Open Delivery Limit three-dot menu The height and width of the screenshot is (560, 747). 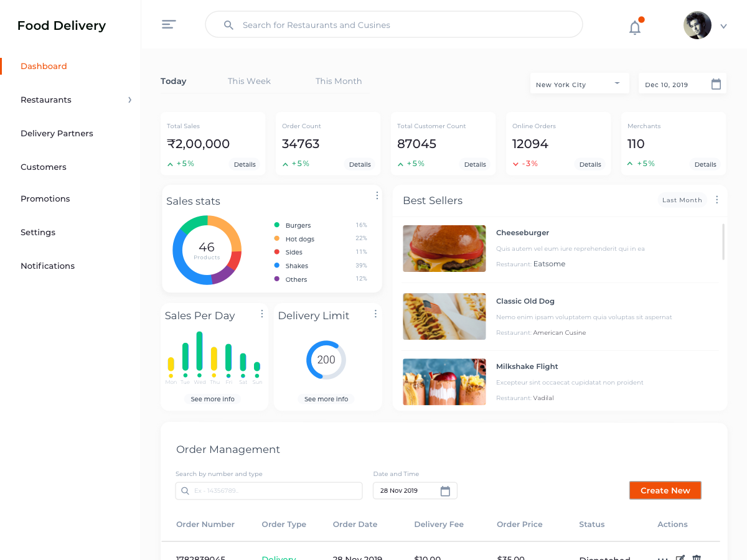coord(375,314)
